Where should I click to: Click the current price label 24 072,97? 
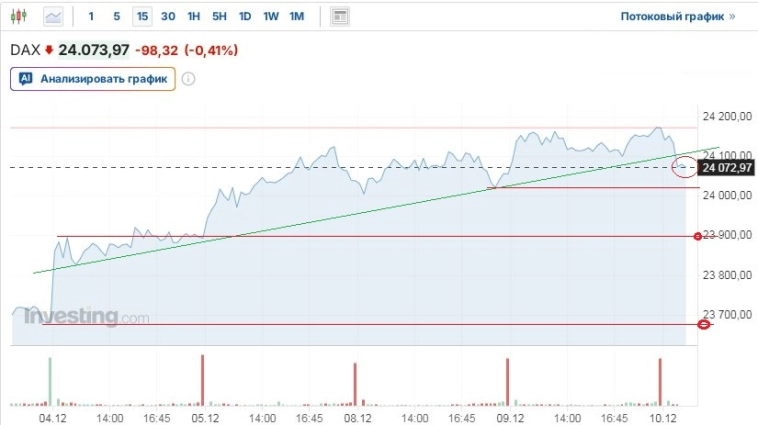[x=727, y=167]
